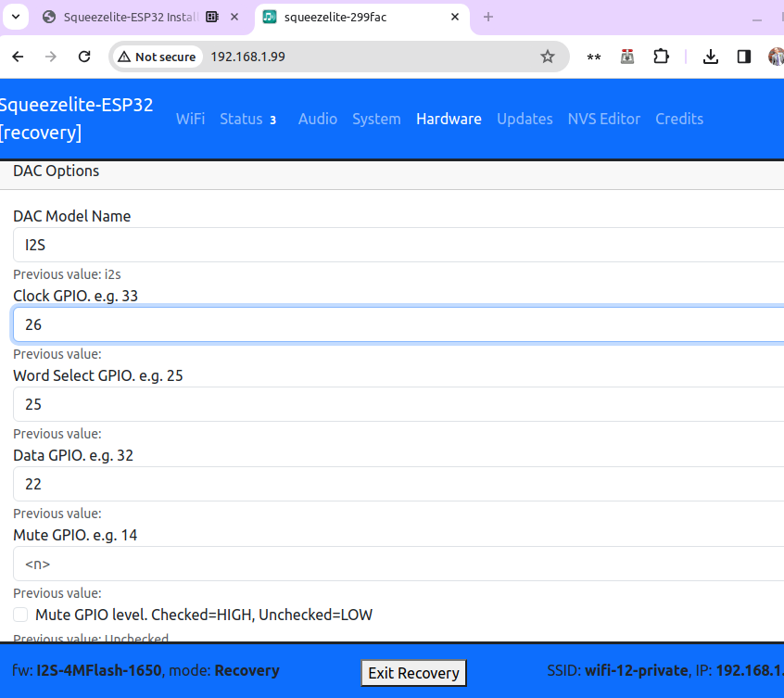Reload the current page
This screenshot has width=784, height=698.
click(x=84, y=57)
